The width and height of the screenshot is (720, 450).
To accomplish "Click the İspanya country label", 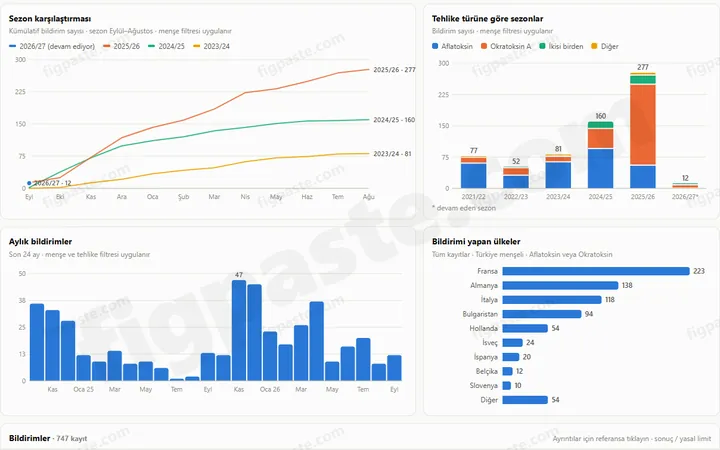I will coord(486,357).
